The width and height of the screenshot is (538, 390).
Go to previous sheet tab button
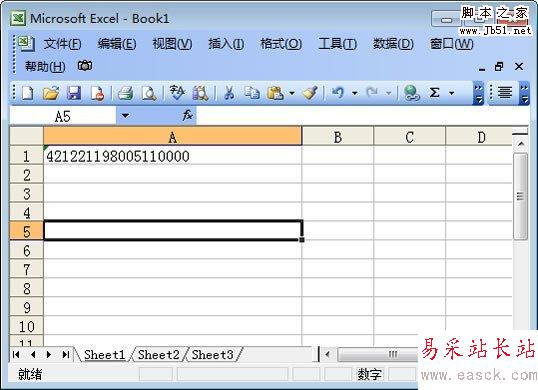[x=33, y=354]
